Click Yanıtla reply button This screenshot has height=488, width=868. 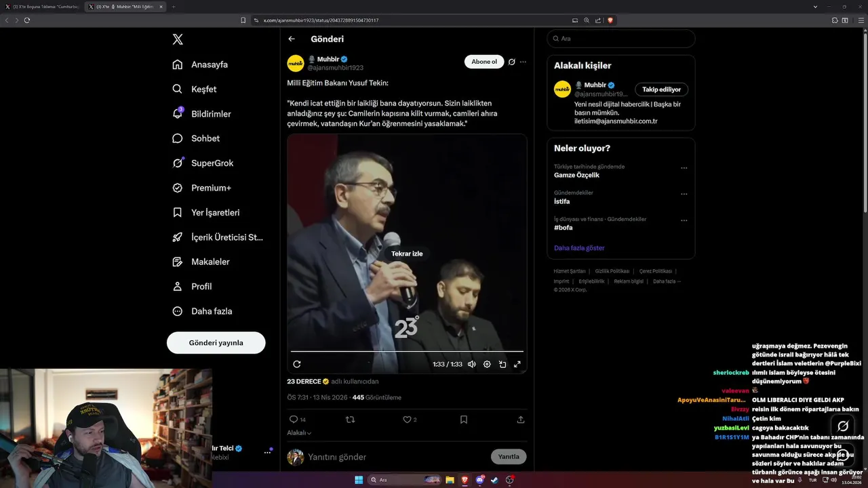tap(509, 457)
